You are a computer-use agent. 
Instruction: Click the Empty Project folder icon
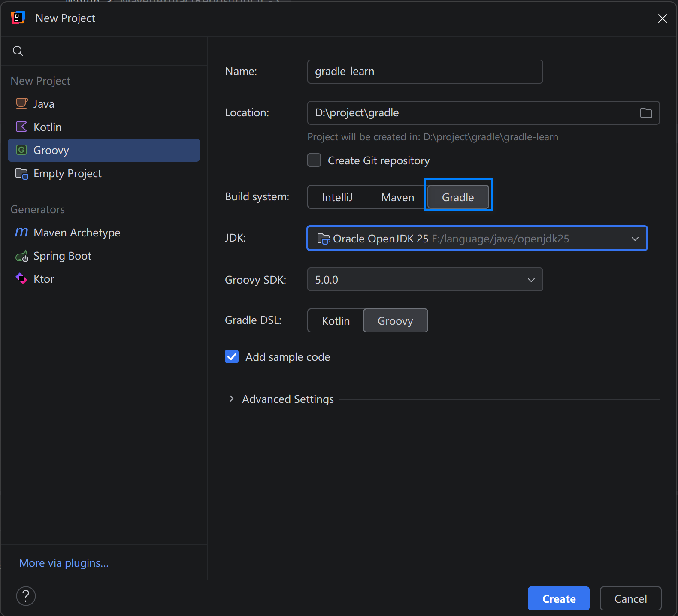[21, 173]
